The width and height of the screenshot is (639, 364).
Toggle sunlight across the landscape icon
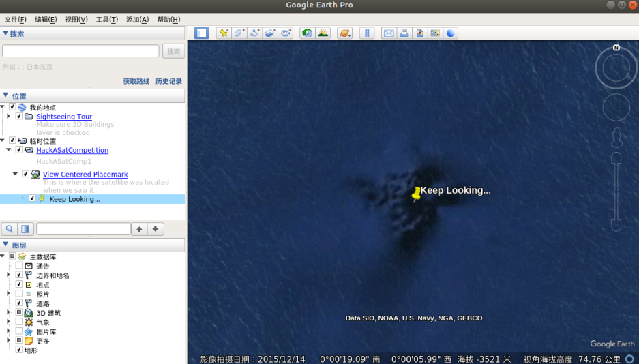pyautogui.click(x=323, y=33)
